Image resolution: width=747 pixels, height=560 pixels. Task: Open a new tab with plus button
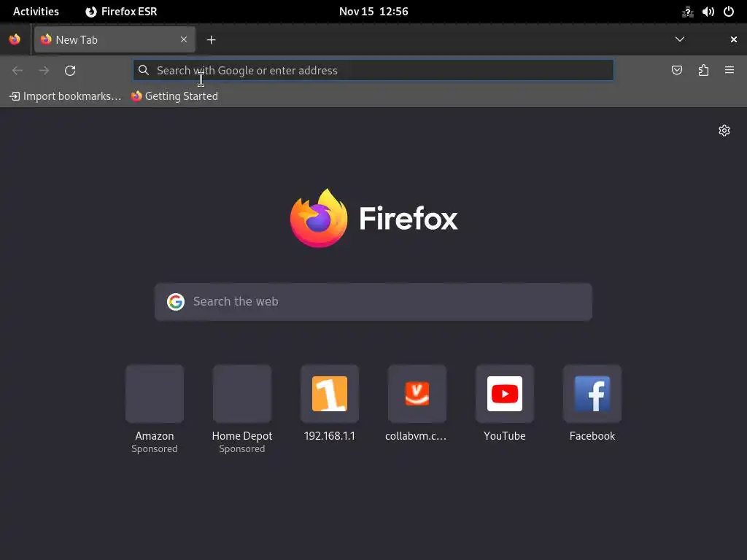tap(211, 40)
